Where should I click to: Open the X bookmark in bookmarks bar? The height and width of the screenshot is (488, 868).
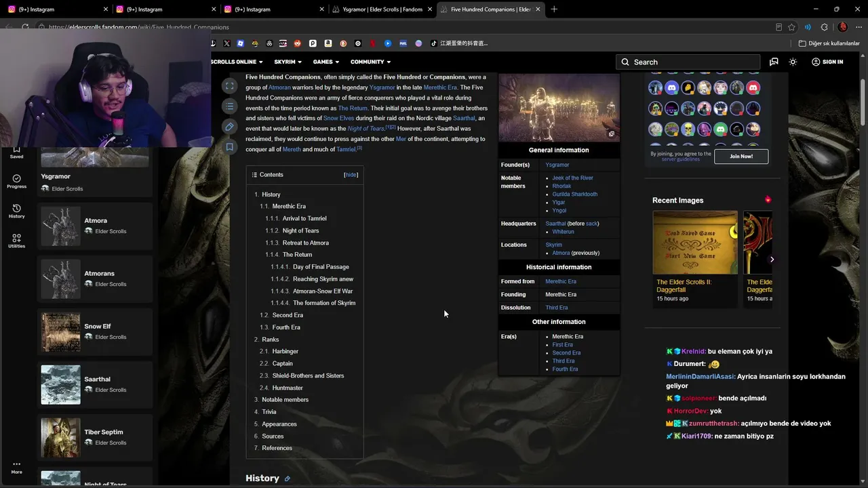226,43
